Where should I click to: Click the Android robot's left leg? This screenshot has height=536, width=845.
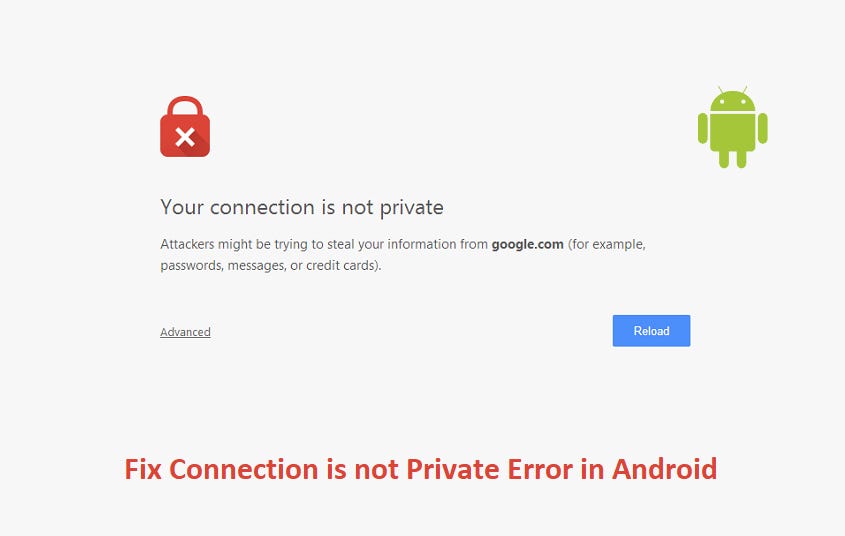(x=723, y=158)
